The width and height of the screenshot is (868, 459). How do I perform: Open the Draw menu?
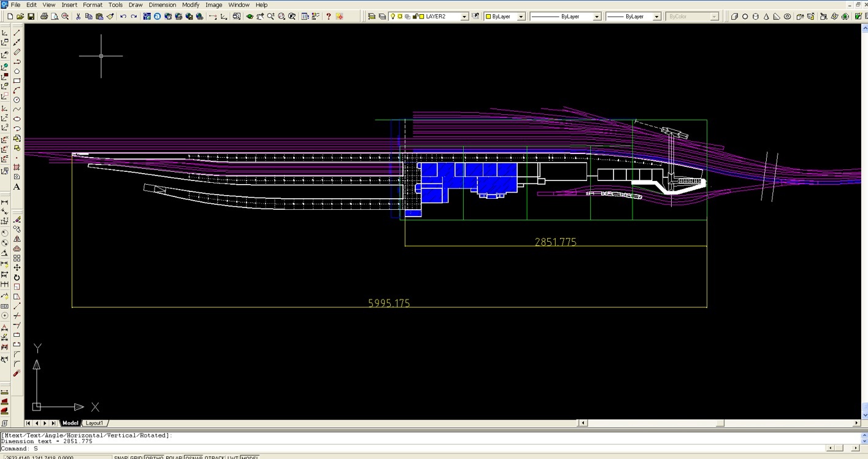tap(135, 4)
